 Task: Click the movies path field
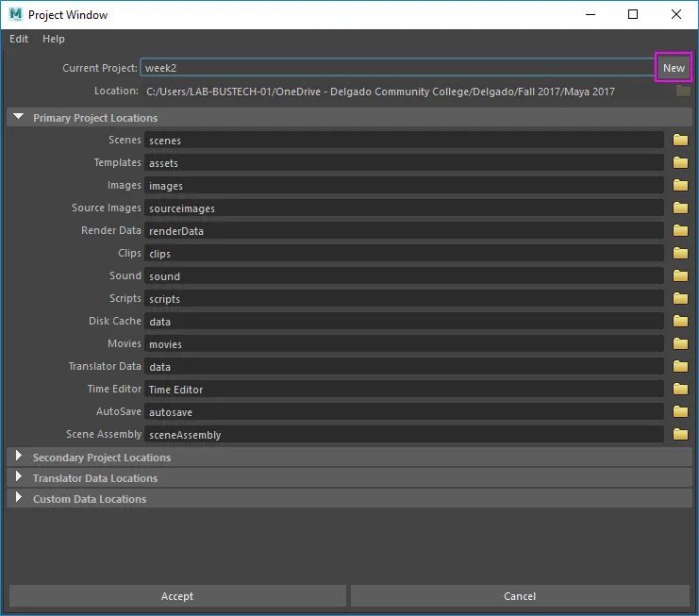(x=404, y=344)
